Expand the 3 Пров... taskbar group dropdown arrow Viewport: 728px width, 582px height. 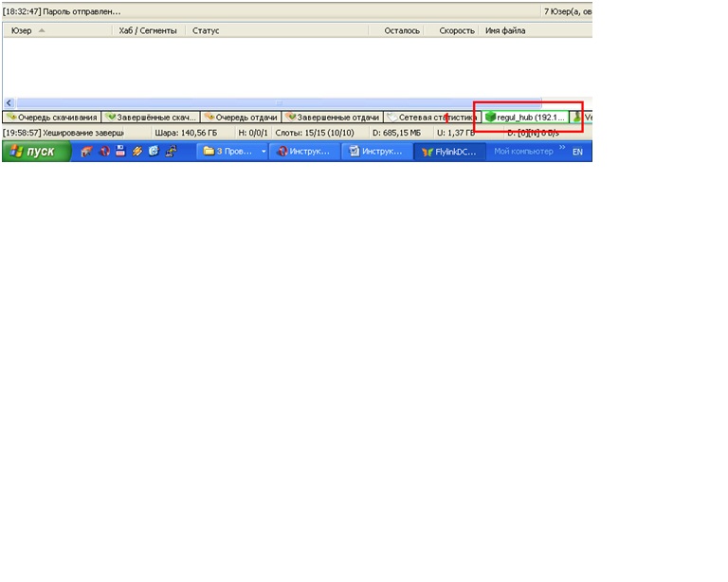(264, 152)
